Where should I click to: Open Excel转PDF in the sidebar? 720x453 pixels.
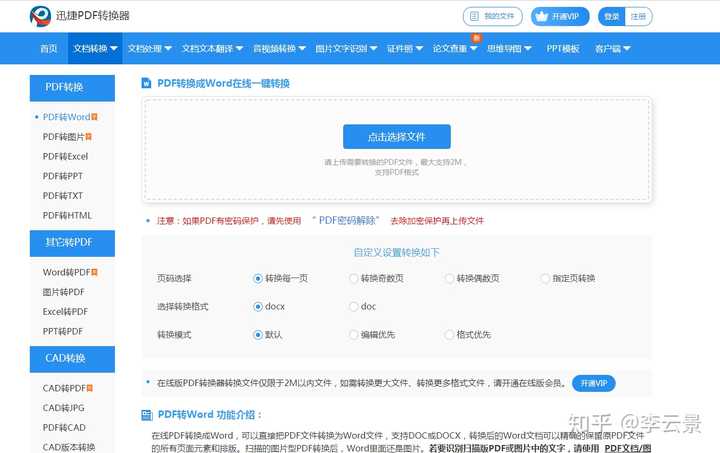point(65,312)
